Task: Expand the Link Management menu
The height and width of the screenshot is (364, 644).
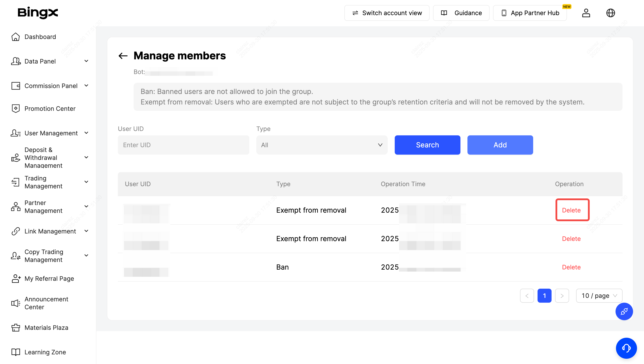Action: click(50, 231)
